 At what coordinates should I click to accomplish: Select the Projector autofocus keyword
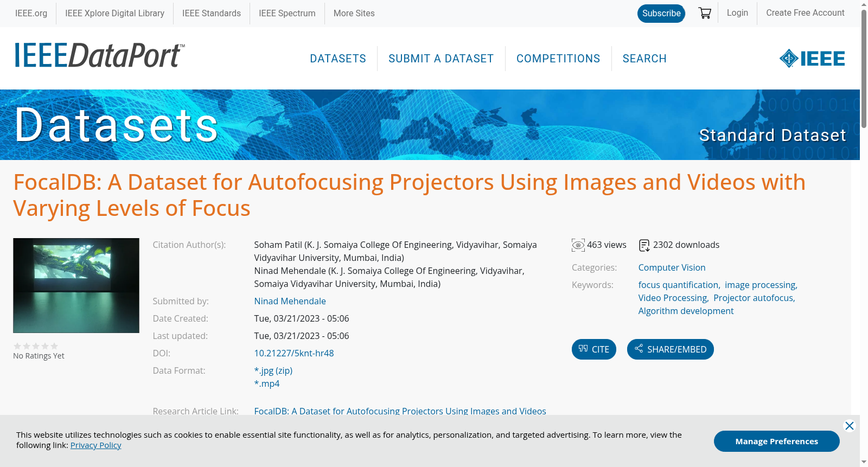tap(754, 298)
